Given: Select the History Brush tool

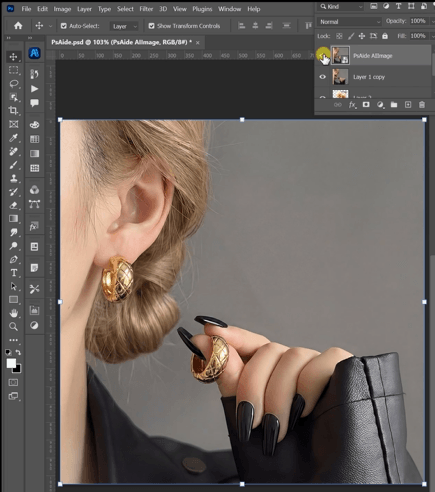Looking at the screenshot, I should [x=13, y=192].
